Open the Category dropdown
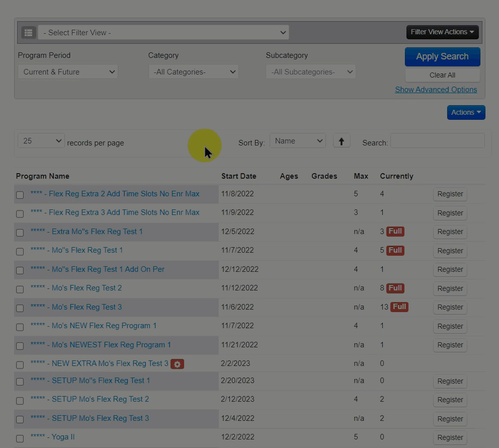Image resolution: width=499 pixels, height=448 pixels. pos(194,72)
